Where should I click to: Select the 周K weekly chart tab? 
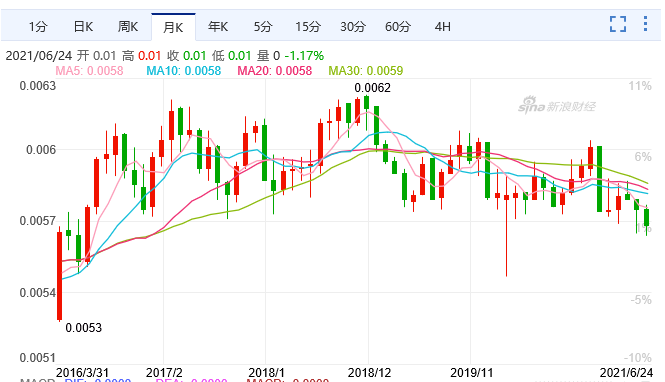pos(128,27)
